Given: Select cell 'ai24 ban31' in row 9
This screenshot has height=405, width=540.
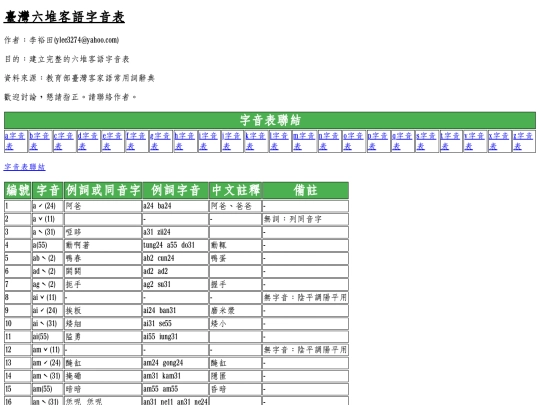Looking at the screenshot, I should (x=175, y=311).
